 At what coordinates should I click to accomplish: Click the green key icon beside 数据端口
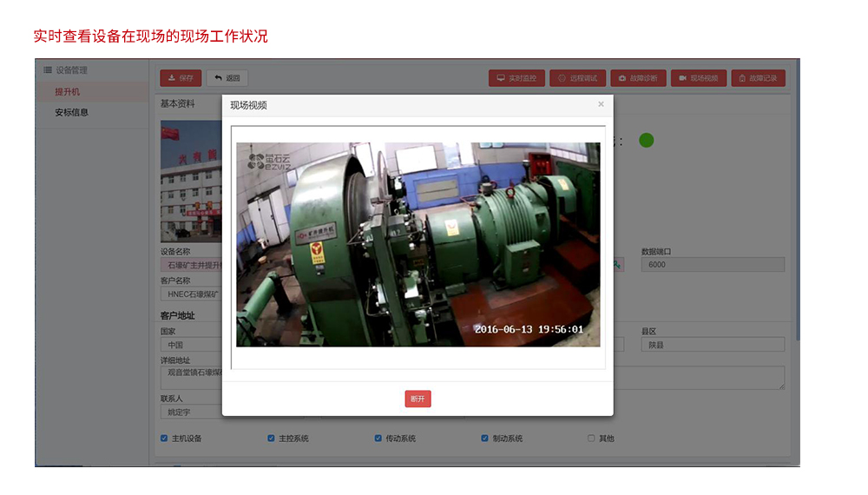(x=616, y=265)
